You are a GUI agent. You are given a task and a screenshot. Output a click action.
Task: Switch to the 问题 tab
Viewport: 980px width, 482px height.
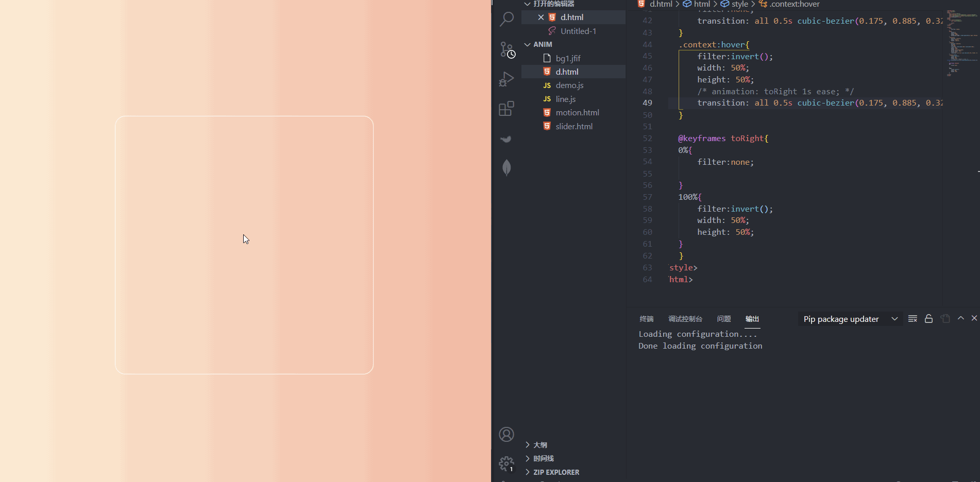(x=724, y=319)
